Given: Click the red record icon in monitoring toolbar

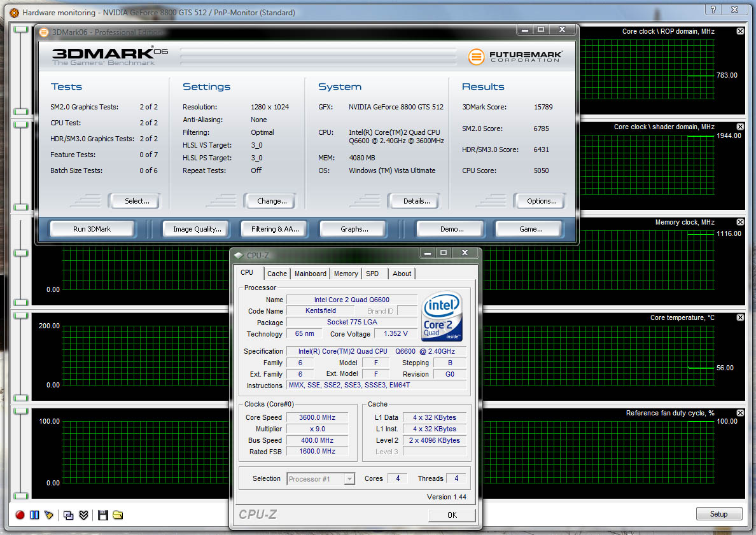Looking at the screenshot, I should [20, 515].
